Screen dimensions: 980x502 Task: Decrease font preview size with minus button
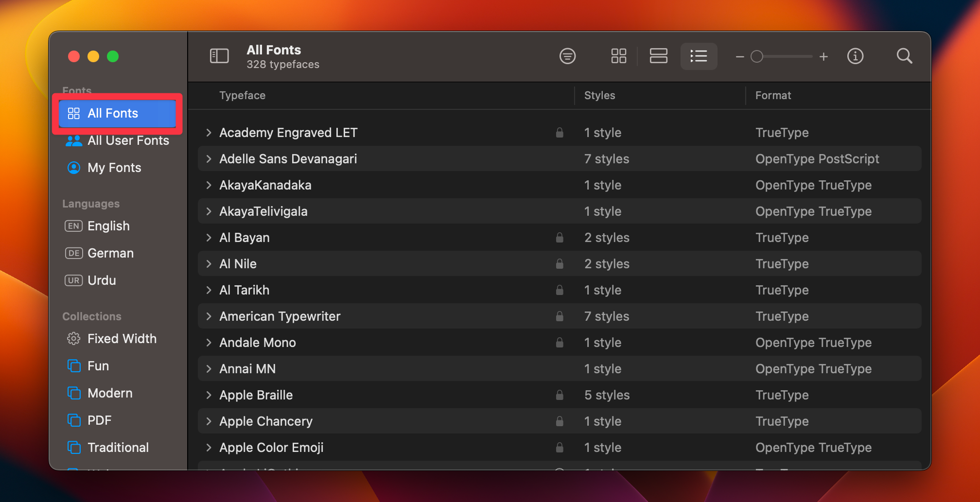coord(739,56)
